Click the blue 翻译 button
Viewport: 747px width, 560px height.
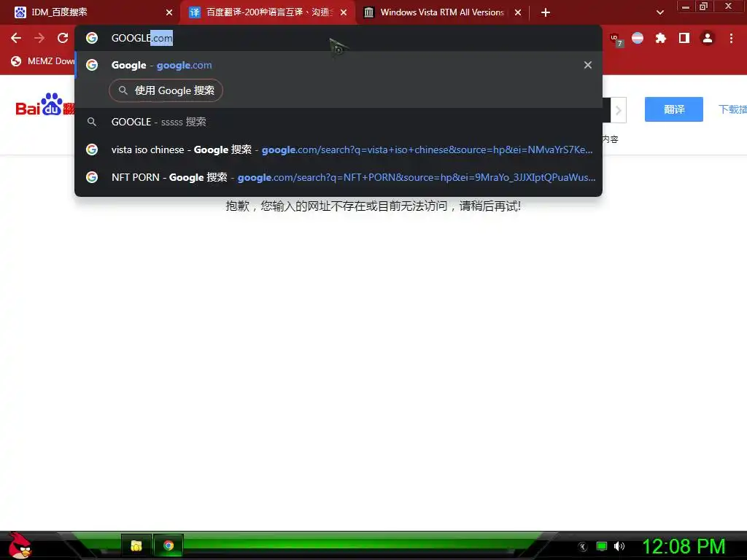[x=673, y=109]
